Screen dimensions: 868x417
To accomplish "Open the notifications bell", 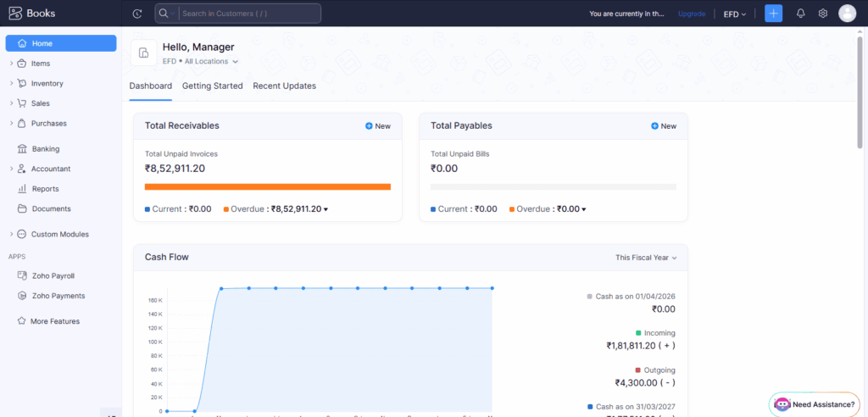I will pyautogui.click(x=800, y=14).
